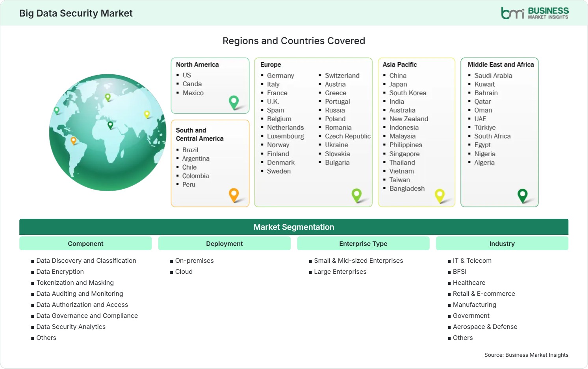The height and width of the screenshot is (369, 588).
Task: Click 'Türkiye' in the Middle East list
Action: pos(485,127)
